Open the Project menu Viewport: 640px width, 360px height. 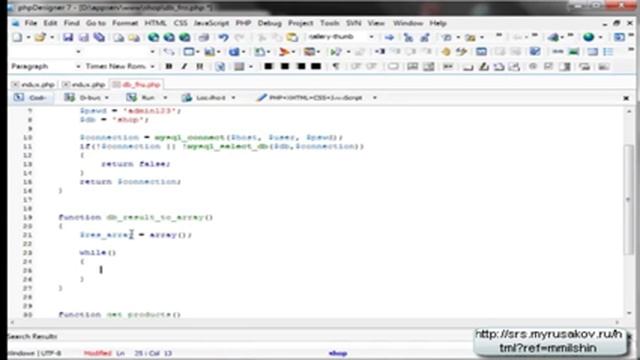300,23
